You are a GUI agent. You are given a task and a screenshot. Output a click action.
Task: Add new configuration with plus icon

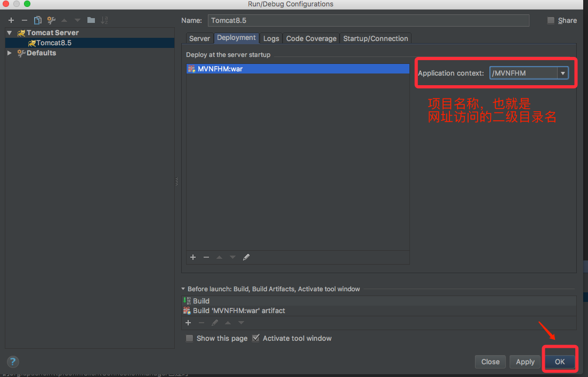(x=11, y=20)
